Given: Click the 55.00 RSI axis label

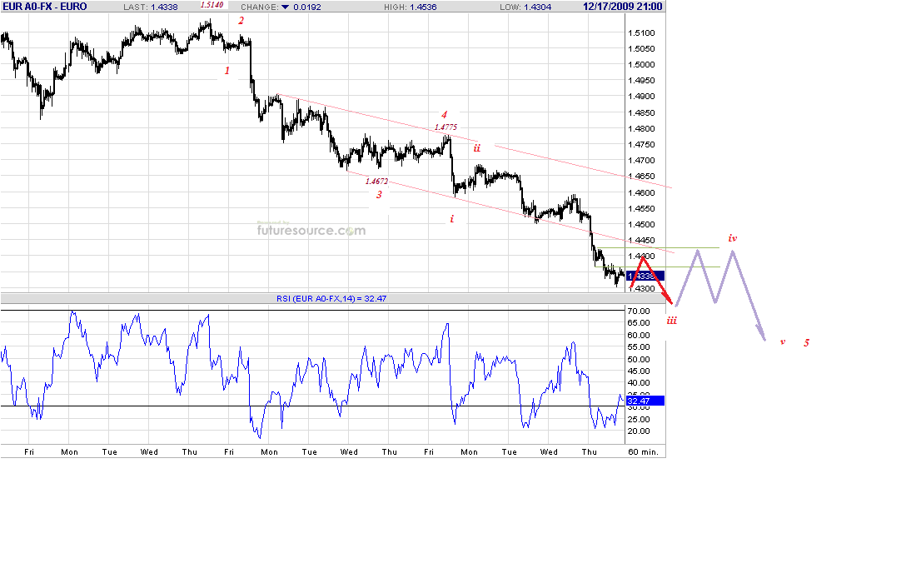Looking at the screenshot, I should (639, 346).
